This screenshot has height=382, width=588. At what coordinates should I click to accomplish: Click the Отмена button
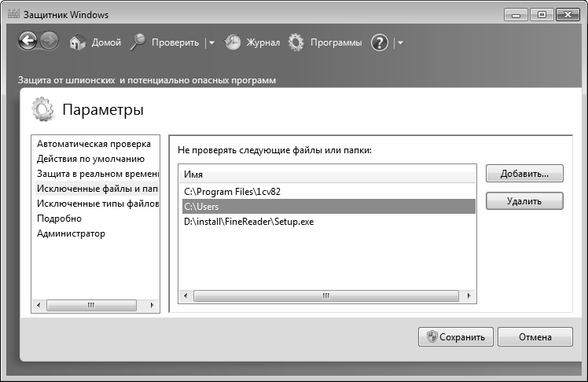point(535,337)
